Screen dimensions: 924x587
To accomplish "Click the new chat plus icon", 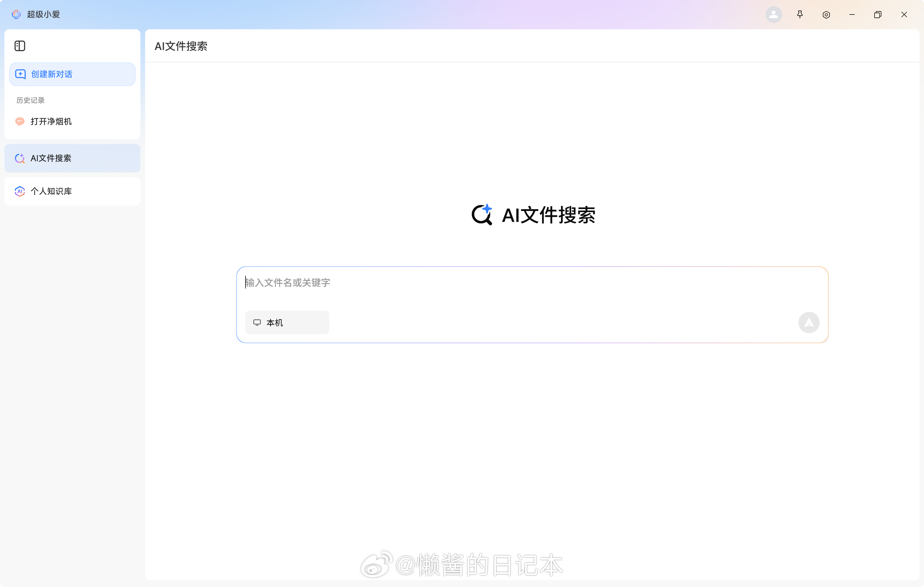I will pyautogui.click(x=20, y=74).
